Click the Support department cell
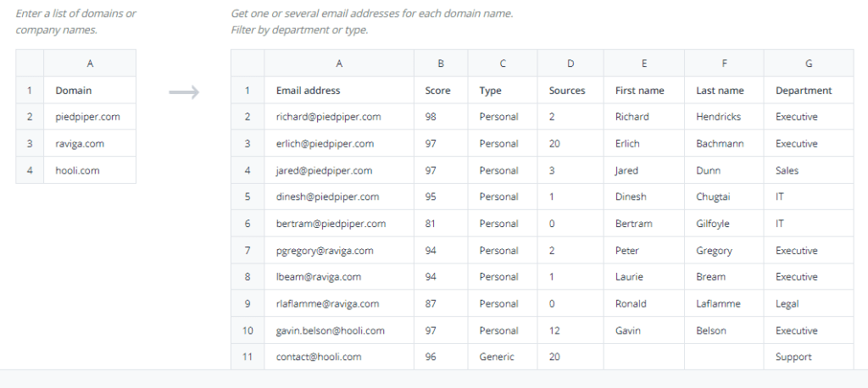 point(809,357)
